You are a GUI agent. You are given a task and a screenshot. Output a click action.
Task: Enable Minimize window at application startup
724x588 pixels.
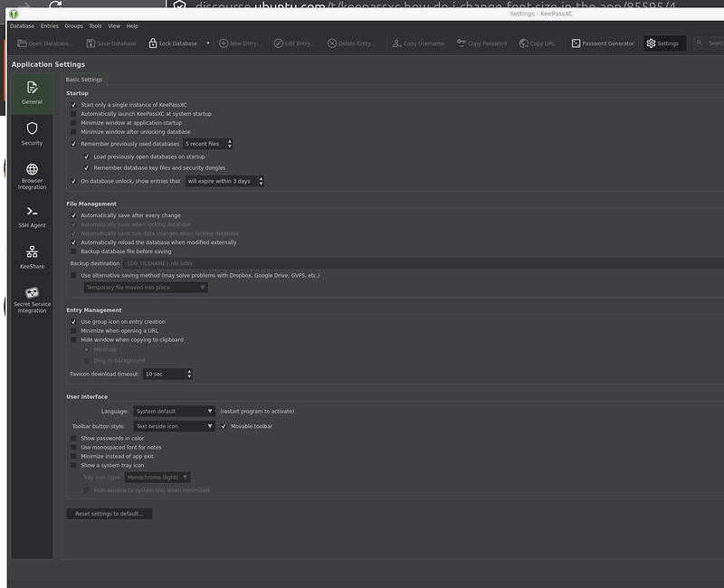click(x=73, y=123)
